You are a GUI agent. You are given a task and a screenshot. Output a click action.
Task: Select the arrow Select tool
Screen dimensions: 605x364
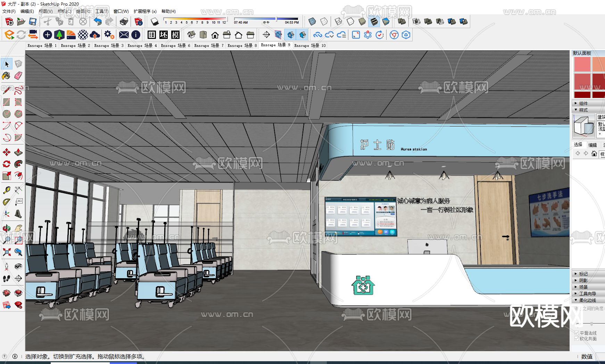[7, 64]
